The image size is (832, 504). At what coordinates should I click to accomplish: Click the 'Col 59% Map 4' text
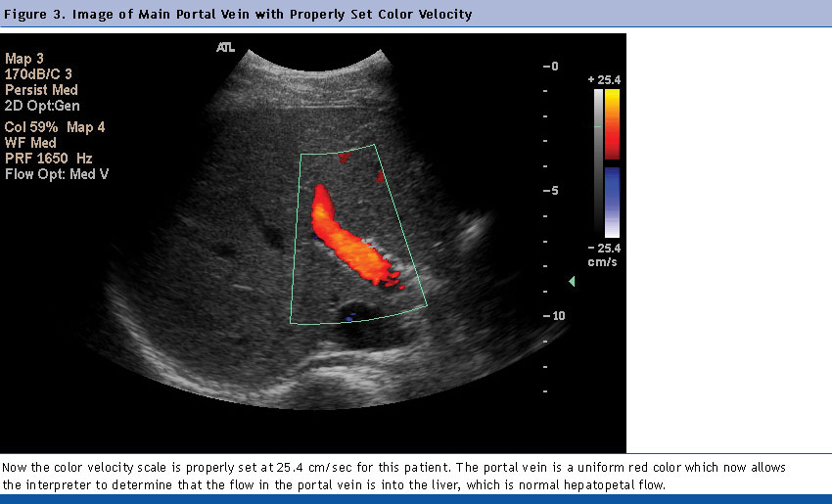[x=55, y=127]
